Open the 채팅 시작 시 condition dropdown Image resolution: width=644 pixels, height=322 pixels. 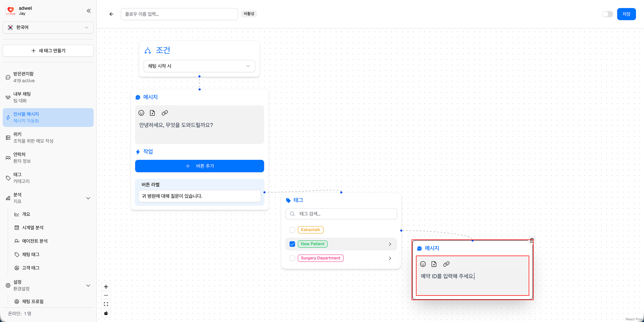pos(199,66)
